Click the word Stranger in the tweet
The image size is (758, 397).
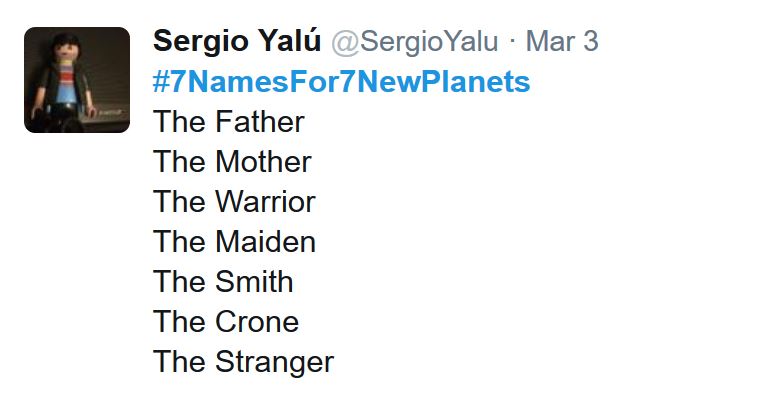point(275,363)
